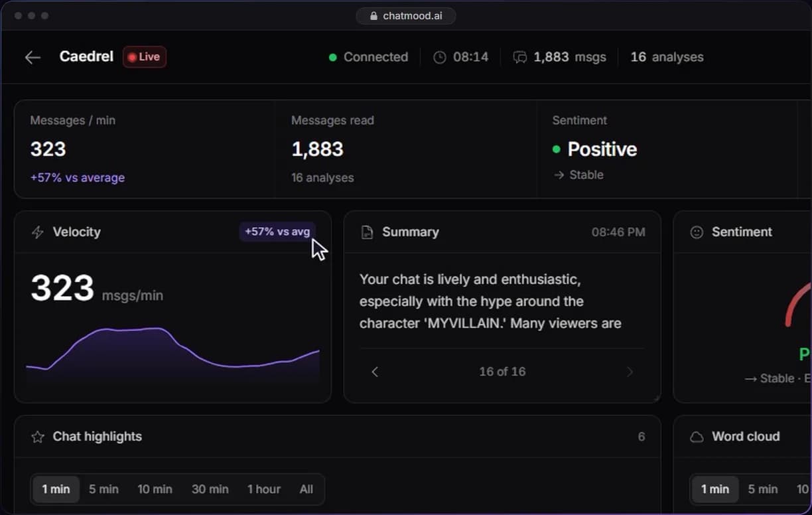
Task: Click the arrow icon next to Stable
Action: 559,175
